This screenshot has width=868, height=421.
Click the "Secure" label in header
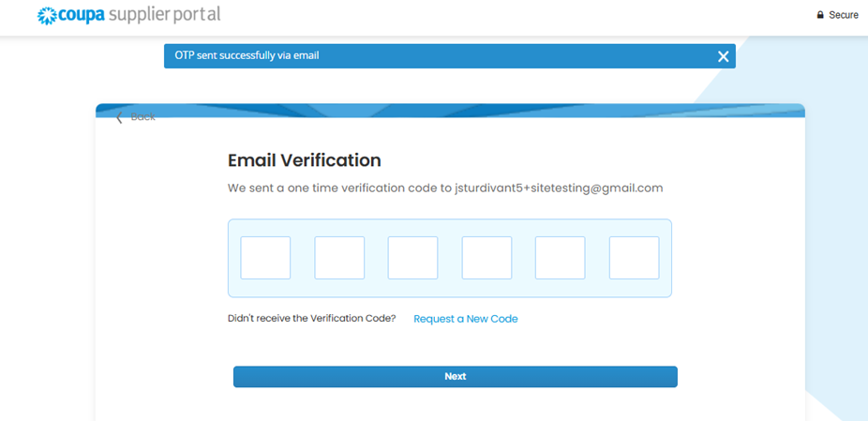(844, 15)
